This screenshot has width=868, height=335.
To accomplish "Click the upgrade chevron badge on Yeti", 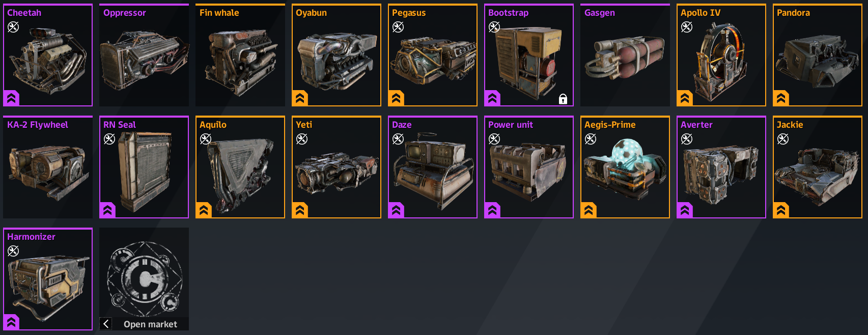I will pyautogui.click(x=300, y=210).
